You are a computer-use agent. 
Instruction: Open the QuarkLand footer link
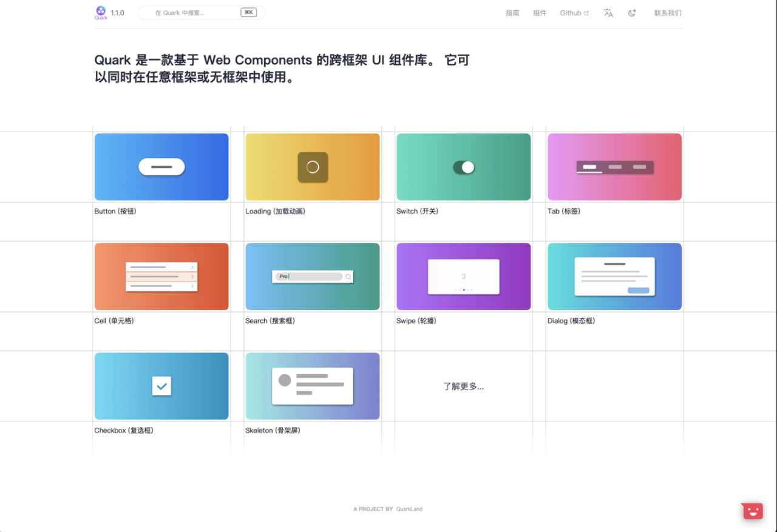pyautogui.click(x=409, y=509)
